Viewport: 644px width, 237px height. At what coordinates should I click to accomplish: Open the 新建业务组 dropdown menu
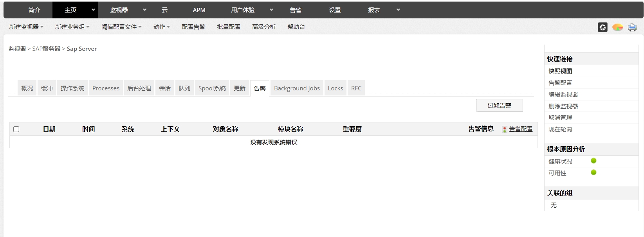(x=72, y=27)
